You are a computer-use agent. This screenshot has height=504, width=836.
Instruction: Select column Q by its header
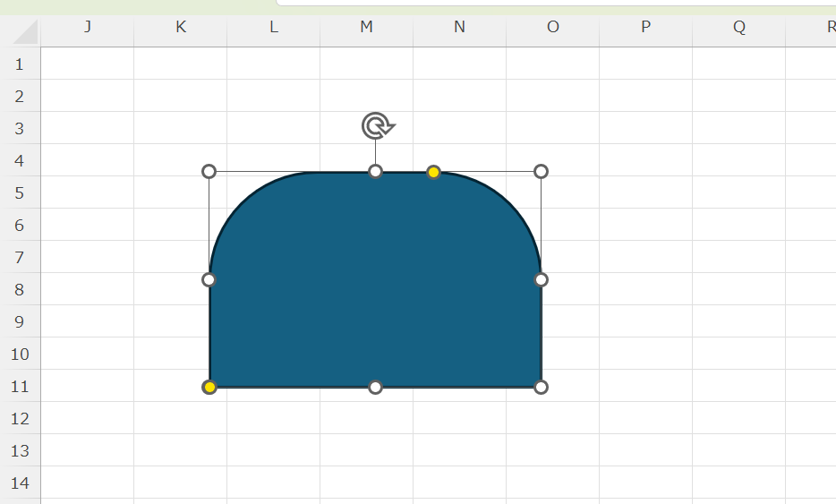pos(738,27)
